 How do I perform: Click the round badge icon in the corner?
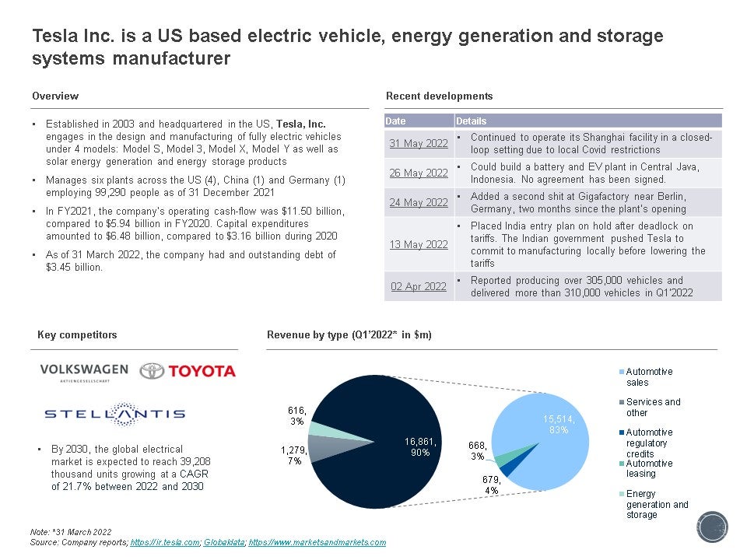click(x=712, y=527)
